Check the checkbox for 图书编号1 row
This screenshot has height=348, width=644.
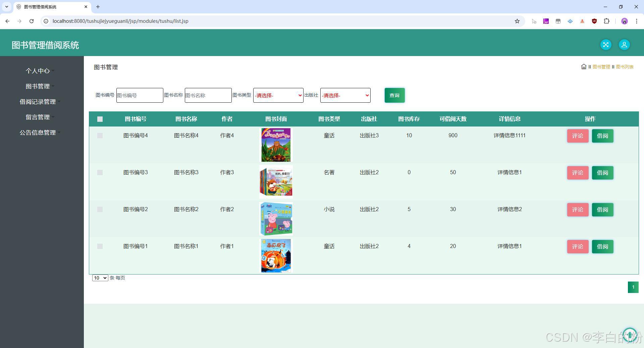coord(100,246)
